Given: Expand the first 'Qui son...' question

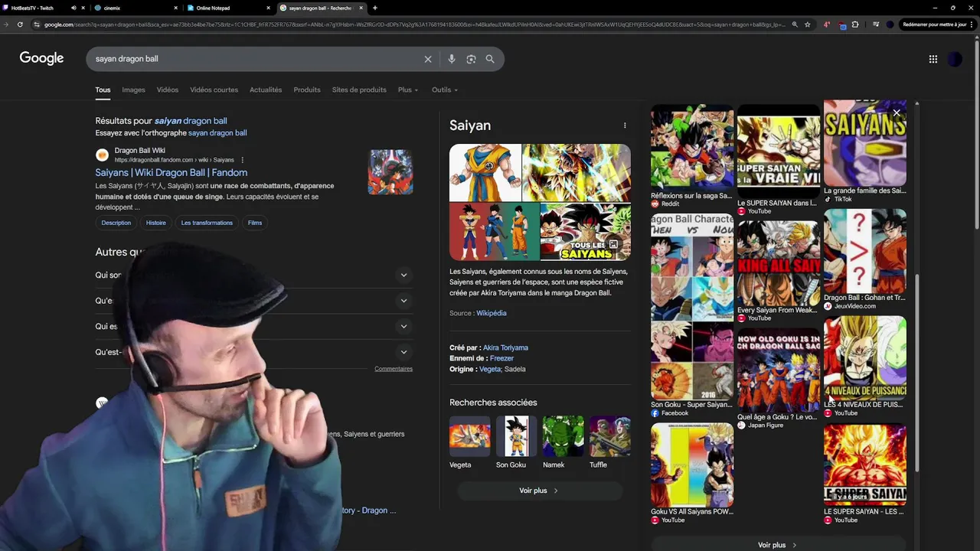Looking at the screenshot, I should pos(403,275).
